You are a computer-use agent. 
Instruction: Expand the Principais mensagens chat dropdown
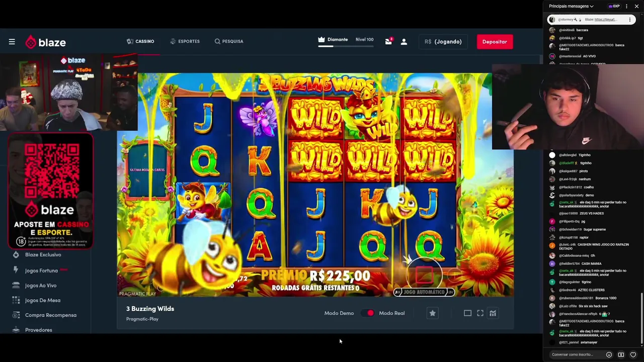click(571, 6)
